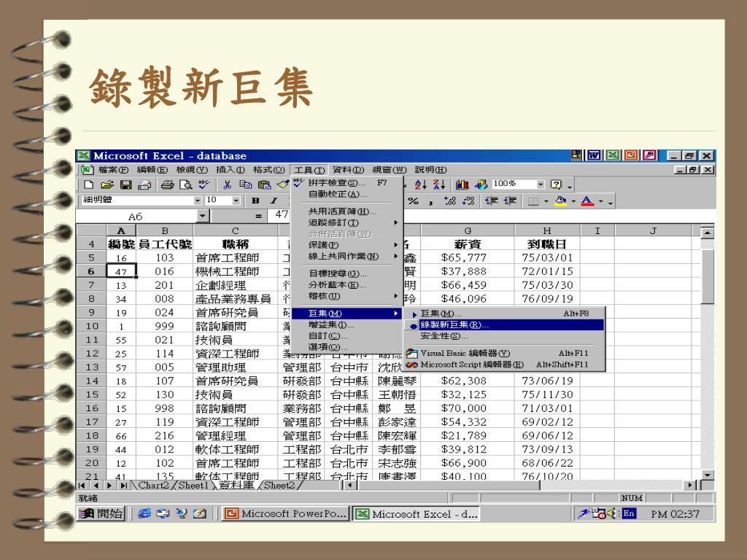Sort ascending with the A-Z icon
This screenshot has height=560, width=747.
click(420, 184)
